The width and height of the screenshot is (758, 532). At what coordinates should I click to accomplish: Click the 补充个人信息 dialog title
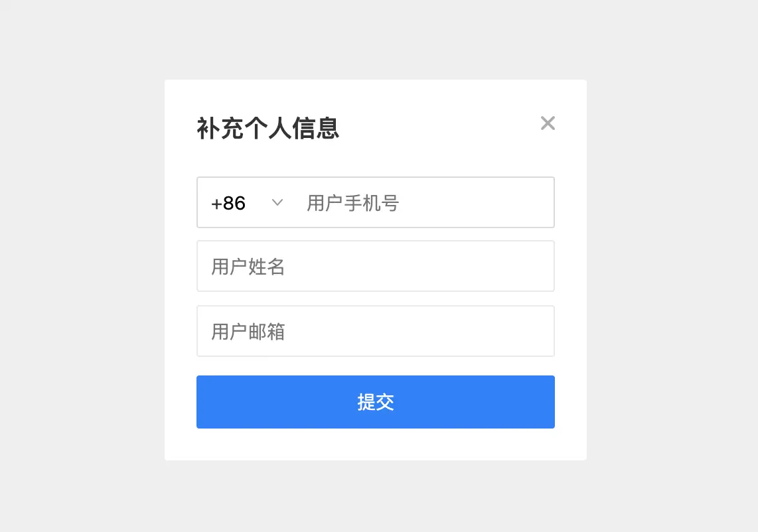point(267,128)
